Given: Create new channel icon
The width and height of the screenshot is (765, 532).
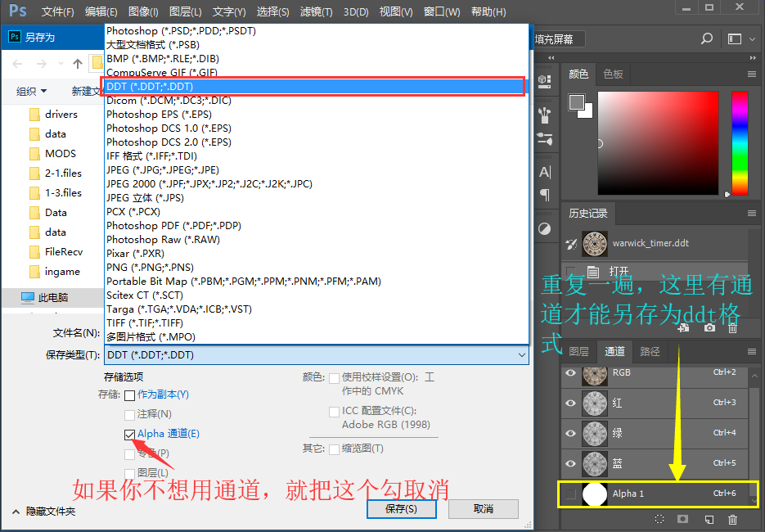Looking at the screenshot, I should [x=709, y=519].
